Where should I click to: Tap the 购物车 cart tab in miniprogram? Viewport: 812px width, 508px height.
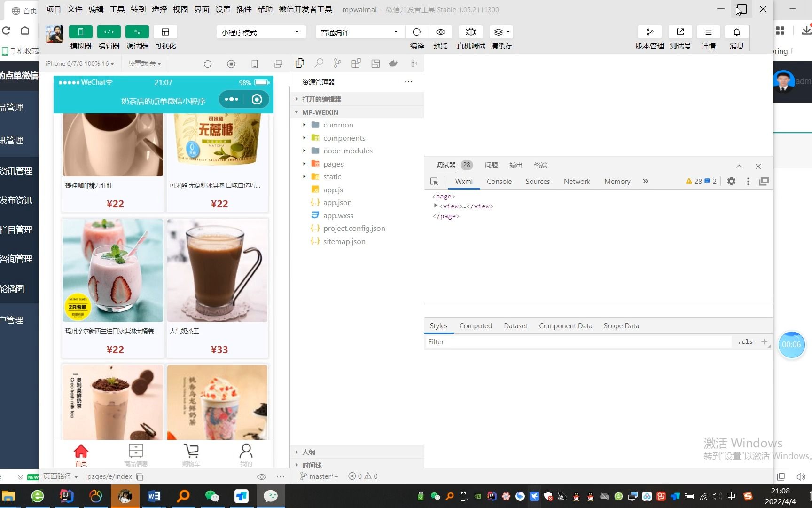click(x=191, y=455)
